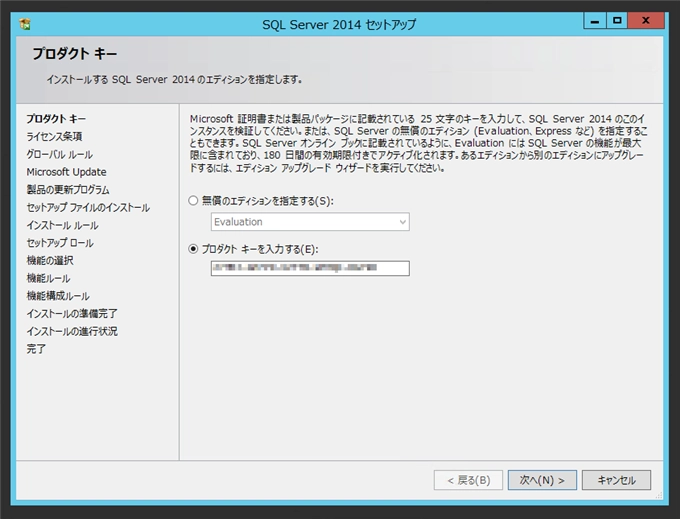Screen dimensions: 680x519
Task: Select インストール ルール step in sidebar
Action: tap(62, 225)
